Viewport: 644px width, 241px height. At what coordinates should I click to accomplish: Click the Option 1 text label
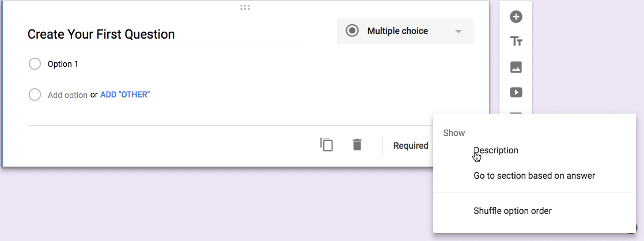63,64
